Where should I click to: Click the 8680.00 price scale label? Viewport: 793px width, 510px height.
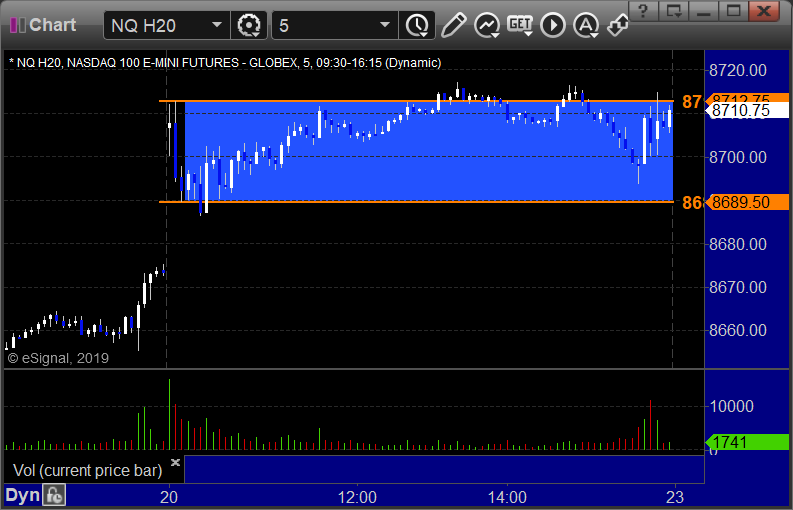(x=738, y=244)
